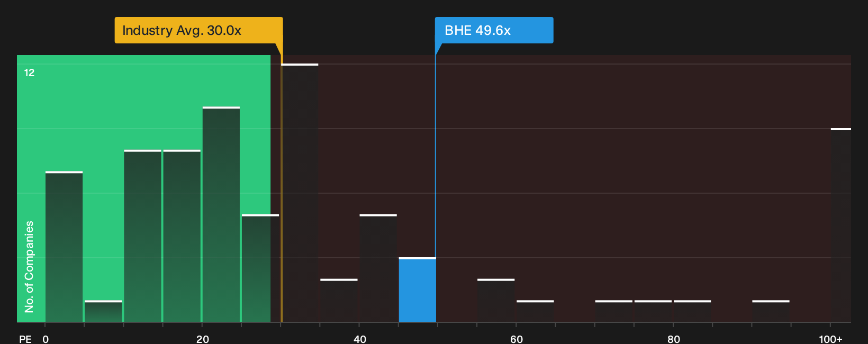Click the BHE 49.6x label
The width and height of the screenshot is (868, 344).
click(x=494, y=30)
